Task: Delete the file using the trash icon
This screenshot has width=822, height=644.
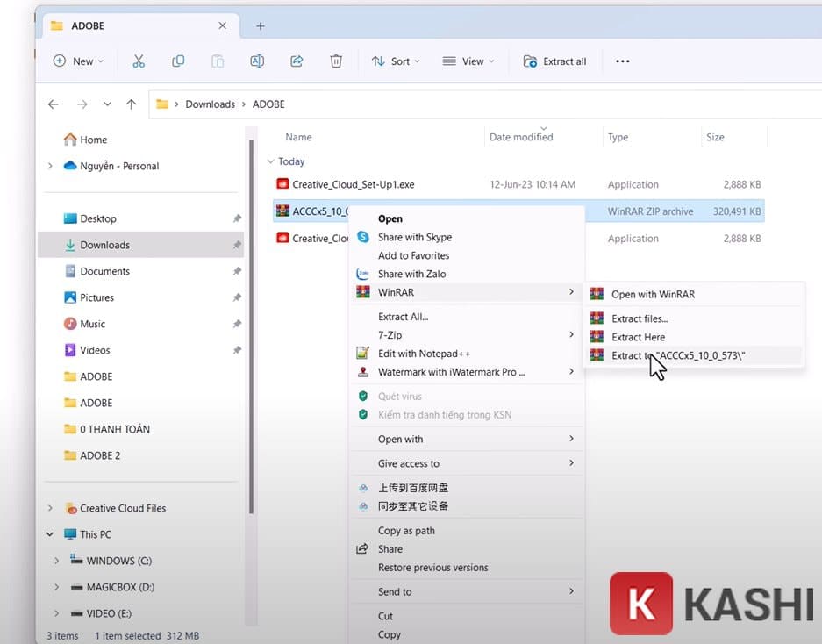Action: click(335, 61)
